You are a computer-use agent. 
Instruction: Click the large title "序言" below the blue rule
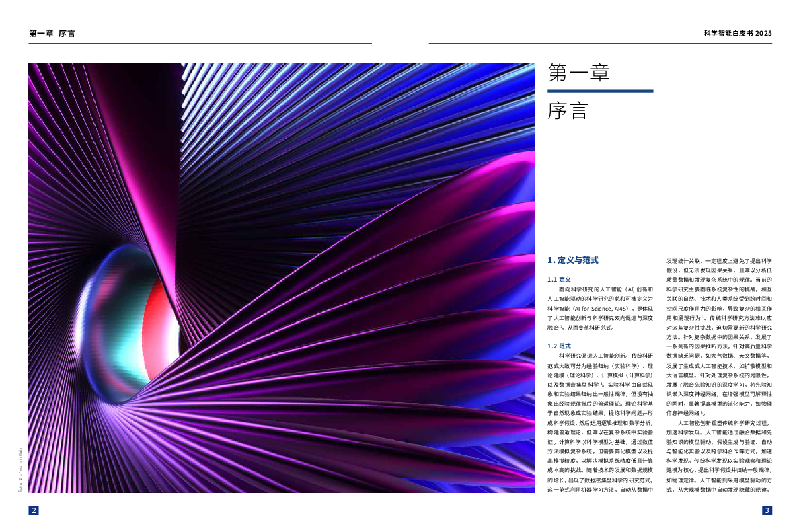568,110
